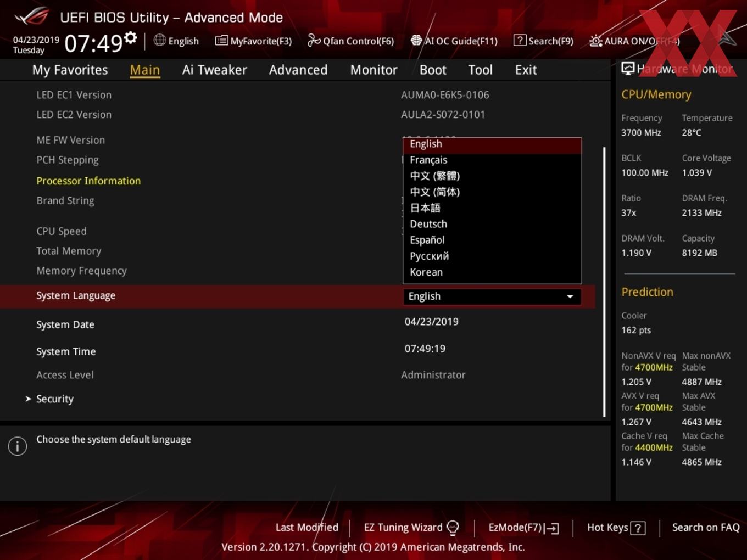This screenshot has width=747, height=560.
Task: Click the PCH Stepping row
Action: [x=298, y=160]
